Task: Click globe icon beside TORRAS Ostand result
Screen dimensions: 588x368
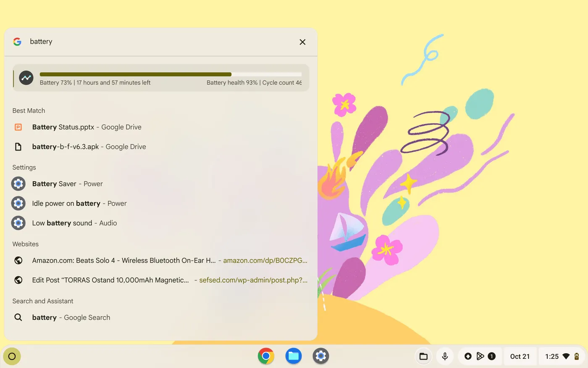Action: [x=18, y=280]
